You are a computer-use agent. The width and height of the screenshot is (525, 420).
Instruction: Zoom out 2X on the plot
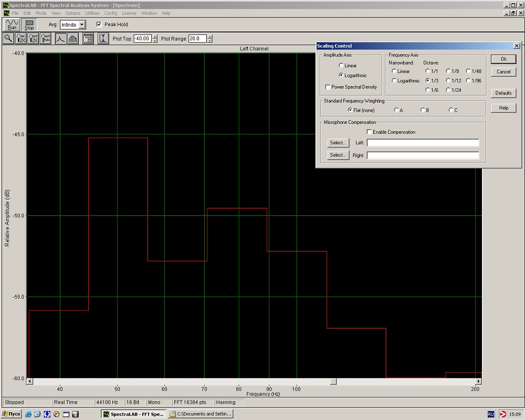click(x=33, y=38)
